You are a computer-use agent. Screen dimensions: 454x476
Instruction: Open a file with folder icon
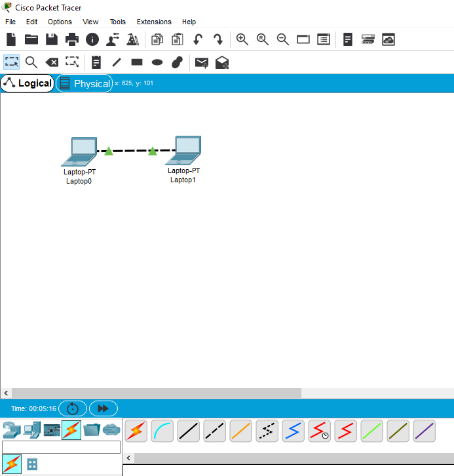pos(31,39)
